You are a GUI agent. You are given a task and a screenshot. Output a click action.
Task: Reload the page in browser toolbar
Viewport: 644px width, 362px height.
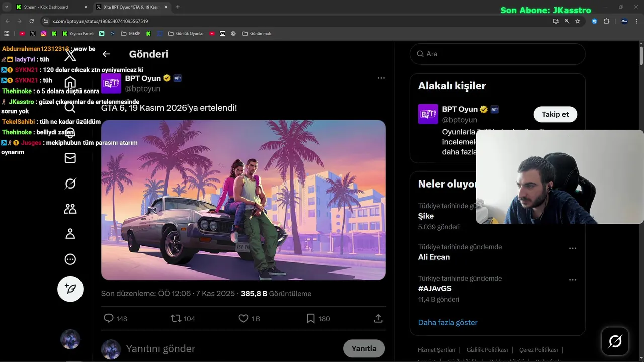(31, 21)
